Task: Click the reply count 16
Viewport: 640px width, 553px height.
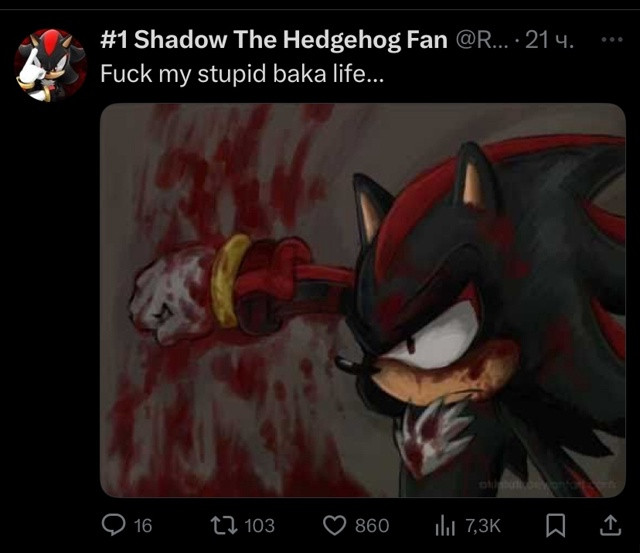Action: tap(143, 526)
